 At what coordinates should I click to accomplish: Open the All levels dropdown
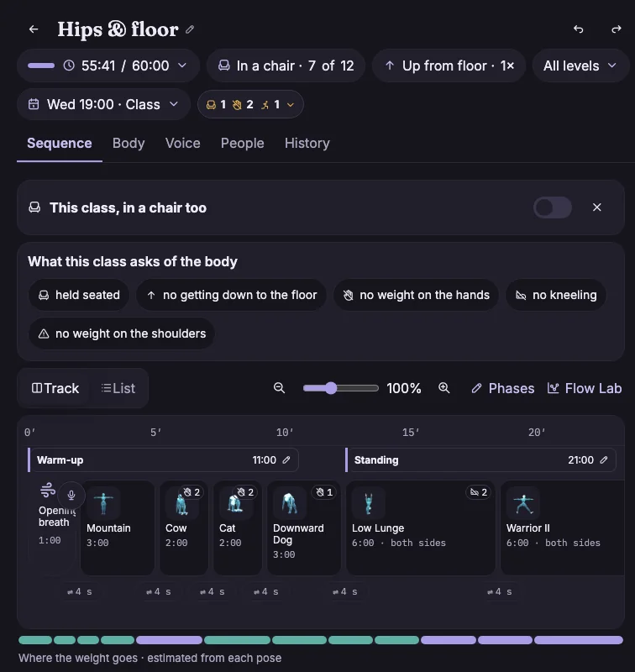[x=580, y=66]
